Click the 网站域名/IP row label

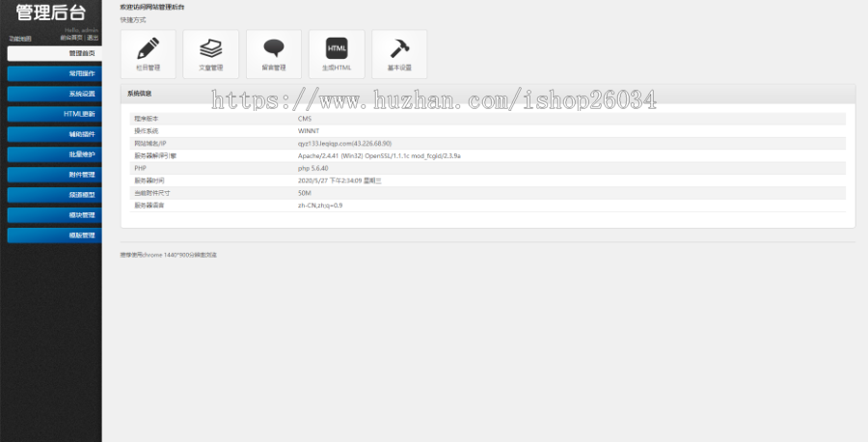pyautogui.click(x=150, y=144)
